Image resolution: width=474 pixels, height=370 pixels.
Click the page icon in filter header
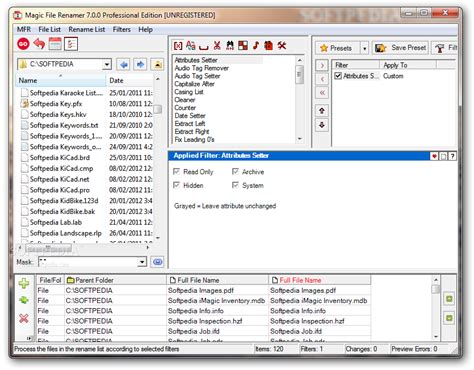[x=443, y=156]
